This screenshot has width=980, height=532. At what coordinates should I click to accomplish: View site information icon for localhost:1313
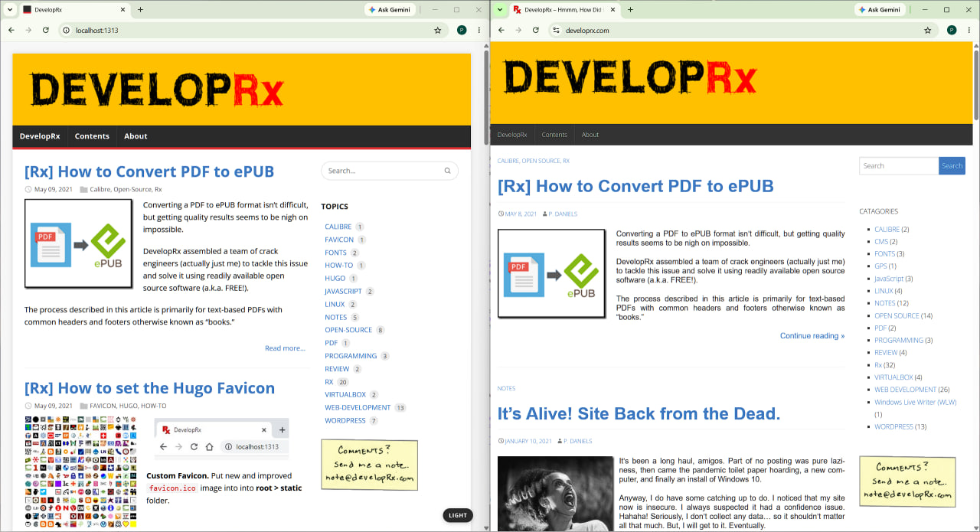coord(67,30)
